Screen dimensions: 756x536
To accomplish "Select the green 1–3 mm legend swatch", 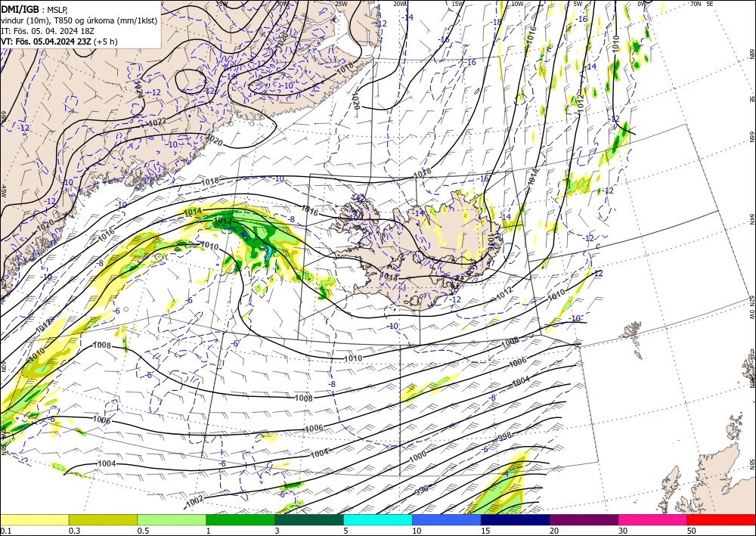I will (x=240, y=519).
